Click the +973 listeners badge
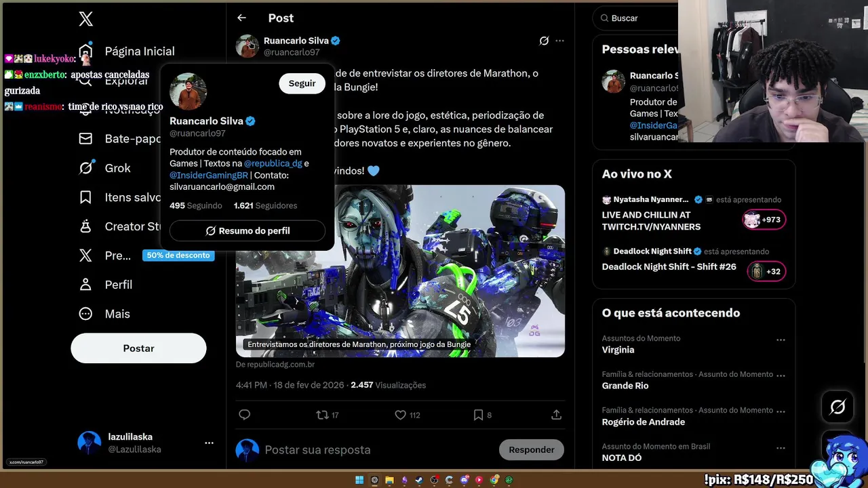Screen dimensions: 868x488 coord(764,220)
